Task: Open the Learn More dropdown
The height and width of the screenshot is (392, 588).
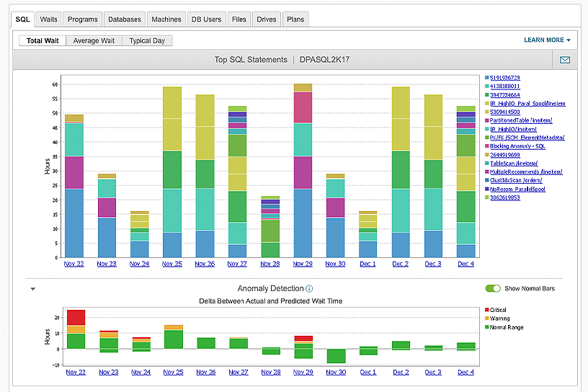Action: (547, 40)
